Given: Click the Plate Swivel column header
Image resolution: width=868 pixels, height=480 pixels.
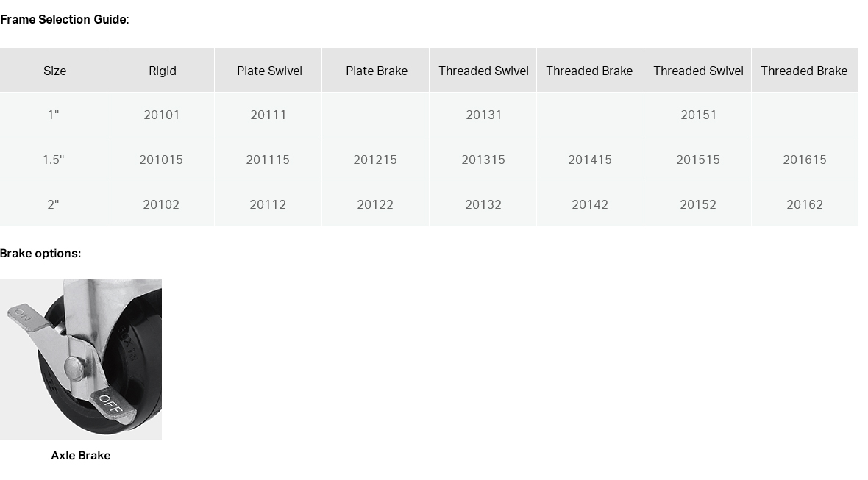Looking at the screenshot, I should 269,71.
